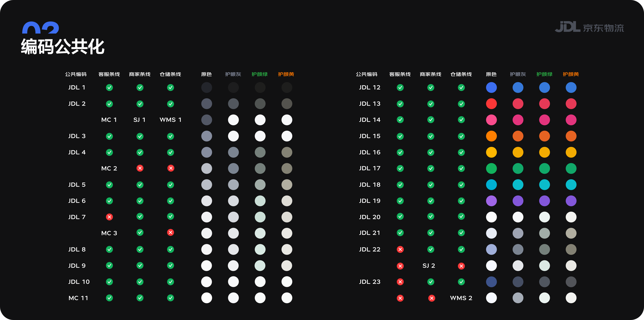The image size is (644, 320).
Task: Click JDL 7's red X in the 客服条线 column
Action: click(x=109, y=217)
